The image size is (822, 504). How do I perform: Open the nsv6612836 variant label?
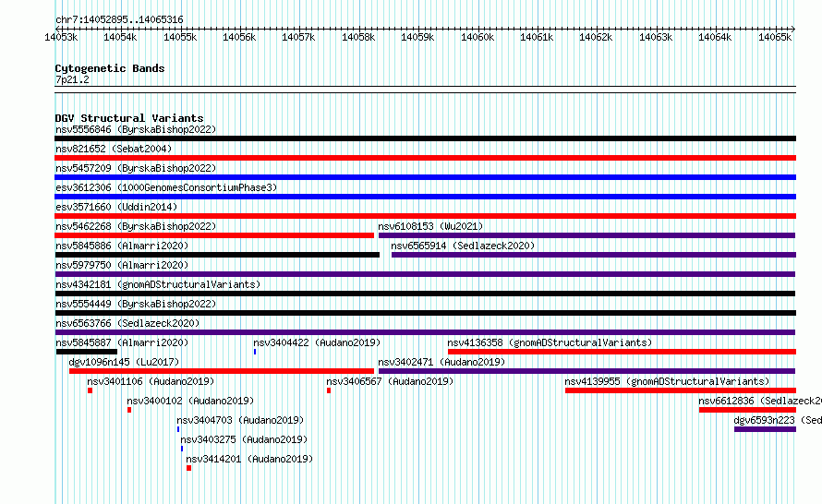[x=760, y=401]
